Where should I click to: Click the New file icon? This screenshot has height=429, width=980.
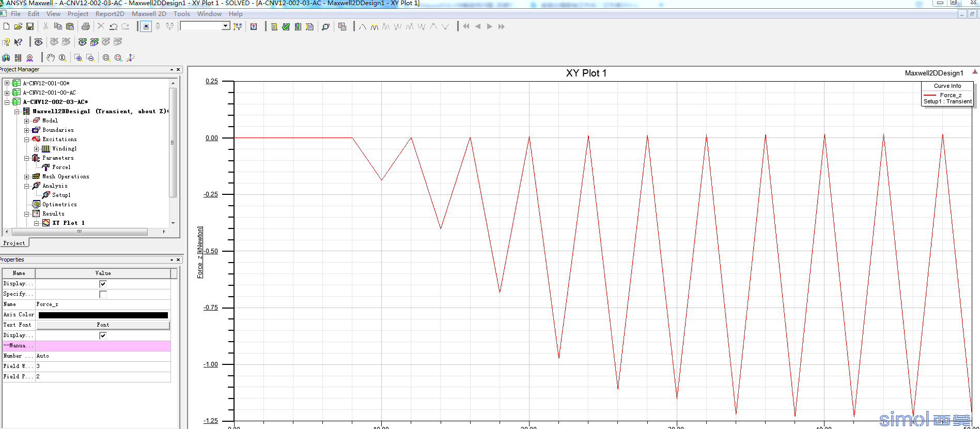pyautogui.click(x=6, y=26)
